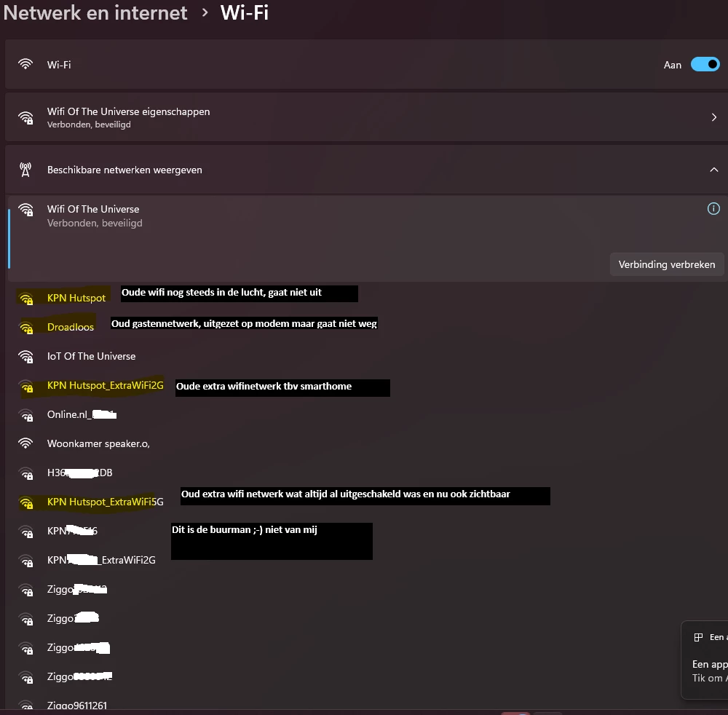Click the antenna icon for available networks
728x715 pixels.
(x=25, y=170)
